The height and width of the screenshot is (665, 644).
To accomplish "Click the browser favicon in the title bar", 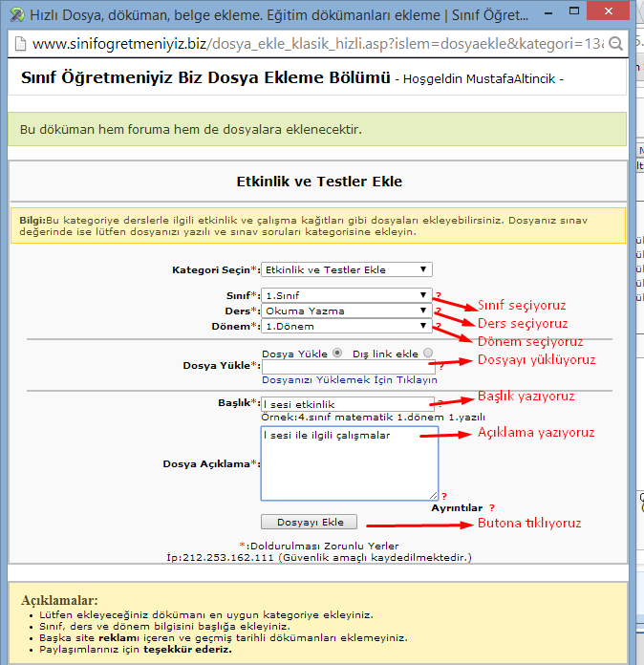I will point(13,15).
